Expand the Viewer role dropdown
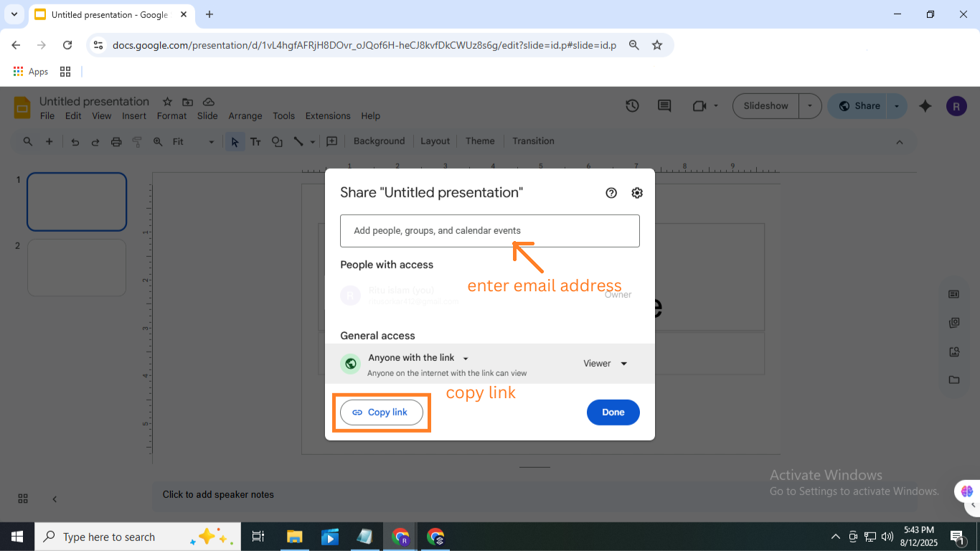This screenshot has height=551, width=980. tap(606, 364)
